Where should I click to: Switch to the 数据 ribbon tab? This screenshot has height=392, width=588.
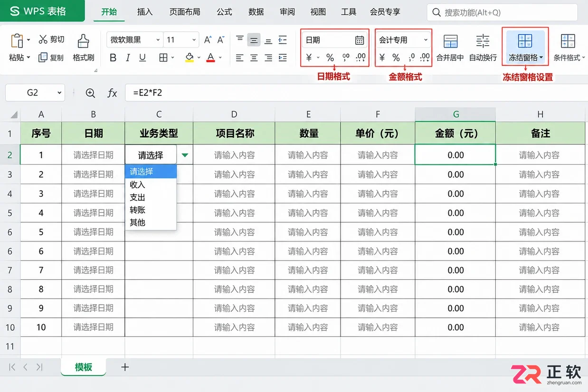pos(256,12)
